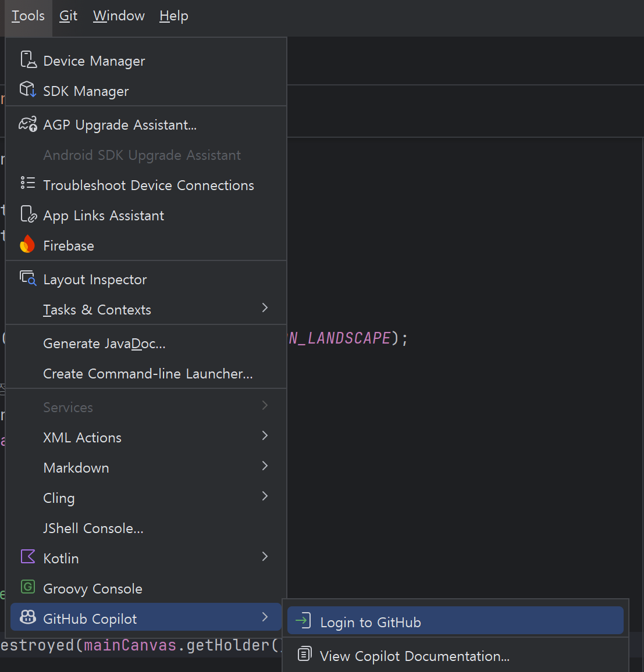Click the Login to GitHub arrow icon
Image resolution: width=644 pixels, height=672 pixels.
[303, 620]
